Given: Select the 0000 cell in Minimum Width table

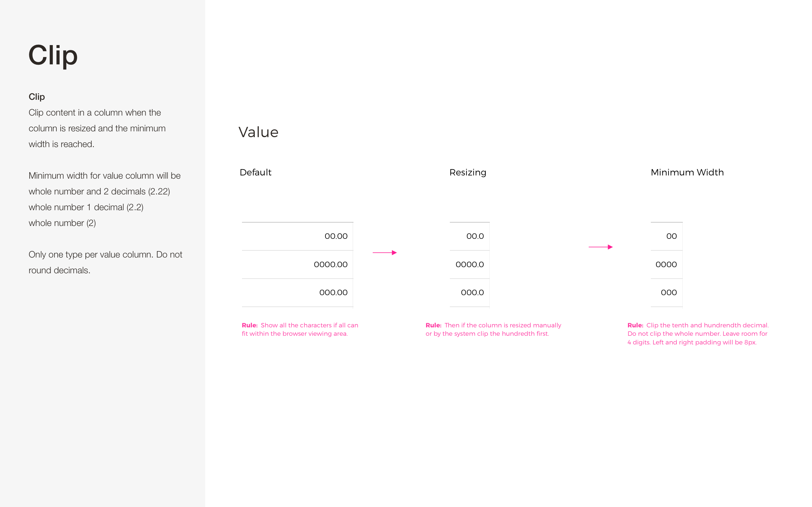Looking at the screenshot, I should pyautogui.click(x=666, y=264).
